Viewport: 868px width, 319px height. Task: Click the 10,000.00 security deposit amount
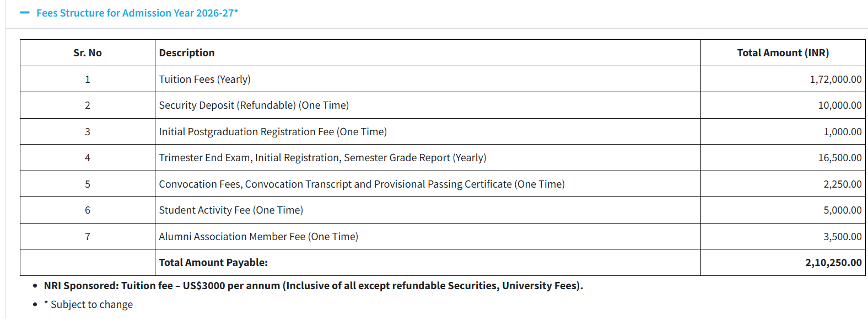[x=839, y=105]
